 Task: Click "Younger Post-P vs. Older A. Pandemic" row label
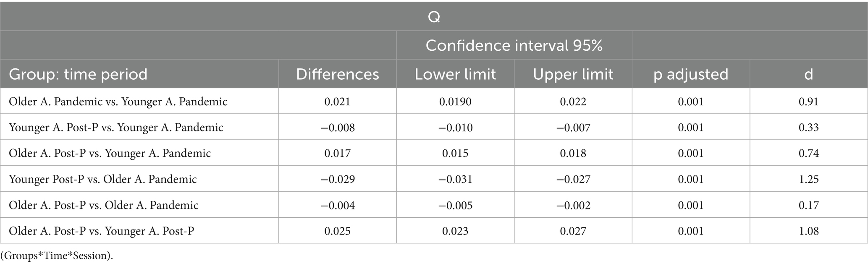pos(103,179)
